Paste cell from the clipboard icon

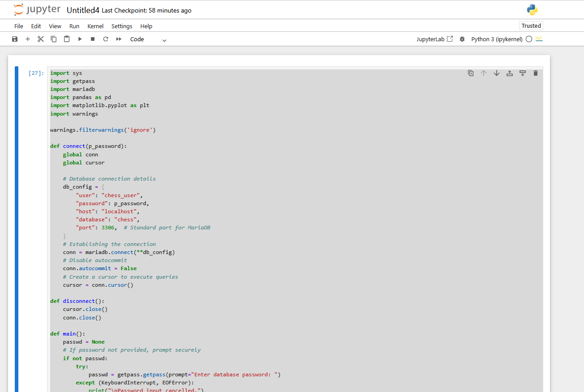[x=67, y=39]
